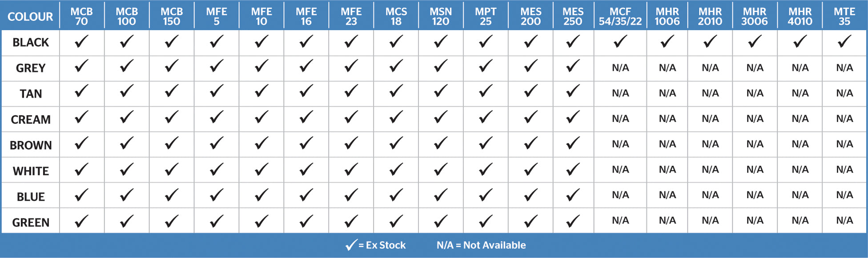The image size is (868, 258).
Task: Select the COLOUR column header
Action: (x=30, y=16)
